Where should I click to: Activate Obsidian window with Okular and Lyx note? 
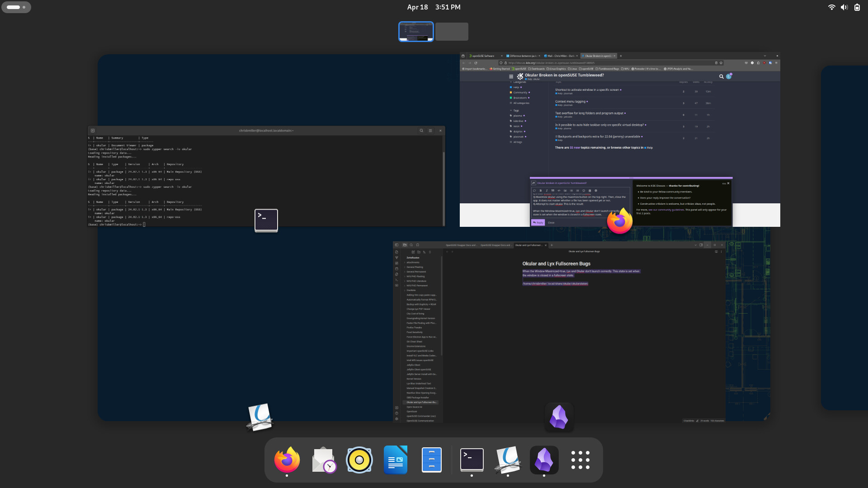[559, 332]
